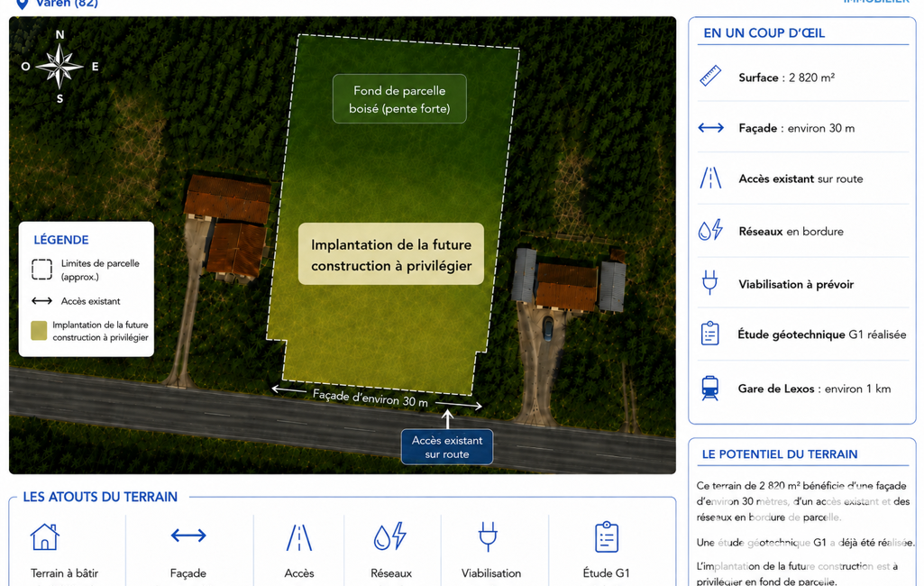Click the location pin next to Varen (82)
This screenshot has width=924, height=586.
[x=22, y=4]
